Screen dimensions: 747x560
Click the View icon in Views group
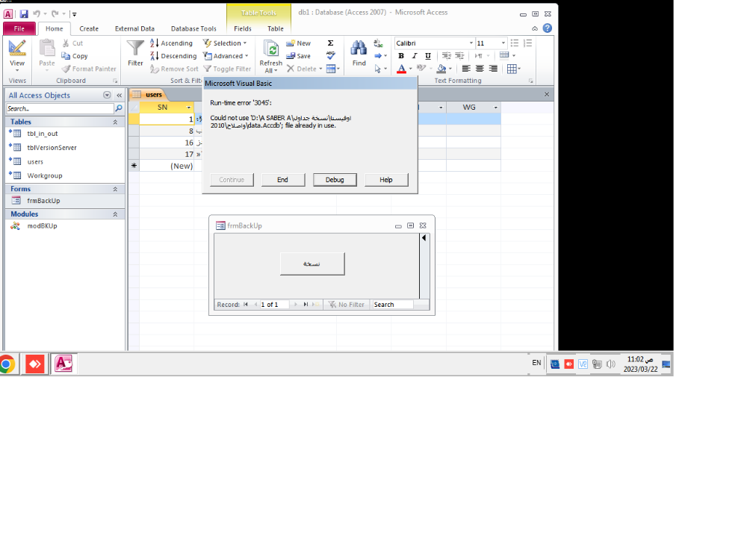[17, 48]
